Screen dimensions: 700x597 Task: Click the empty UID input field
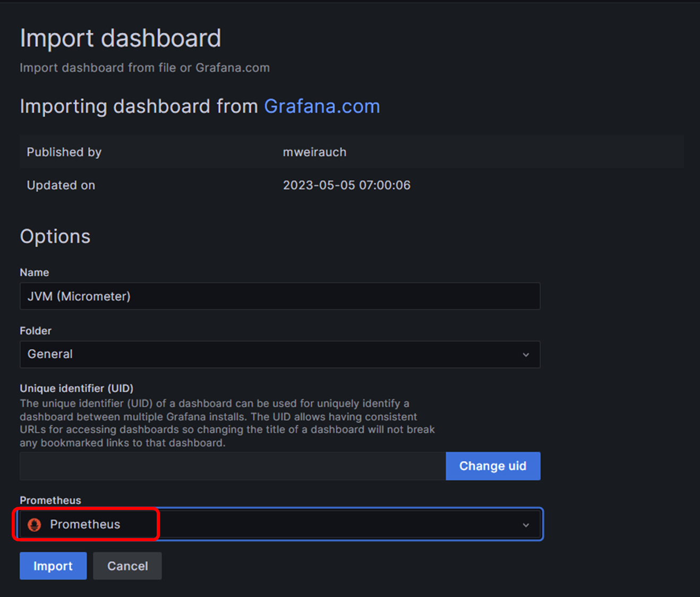233,466
